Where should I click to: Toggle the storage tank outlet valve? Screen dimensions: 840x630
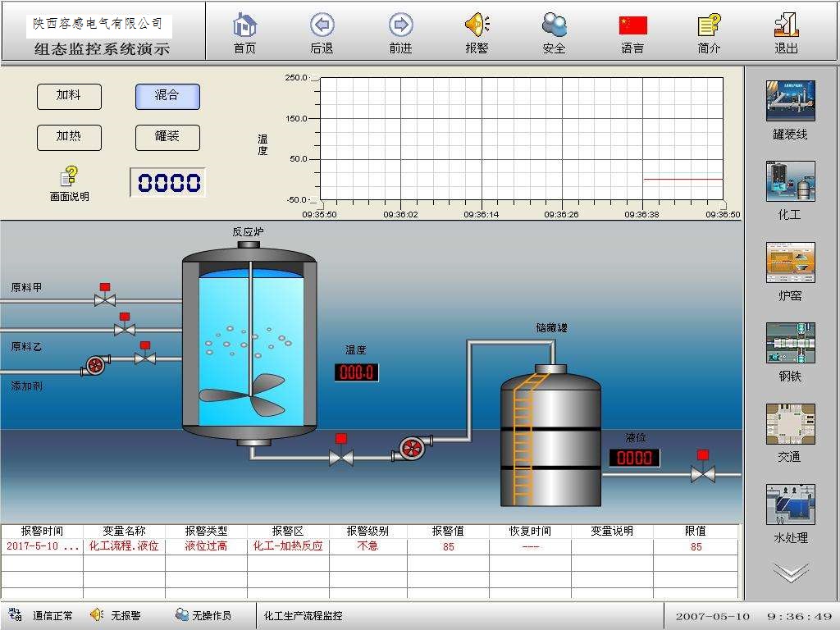tap(703, 467)
